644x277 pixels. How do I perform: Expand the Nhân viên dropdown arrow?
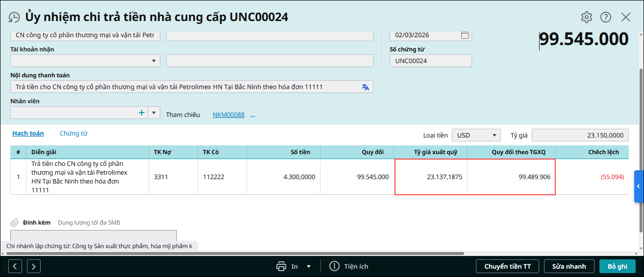click(x=154, y=113)
